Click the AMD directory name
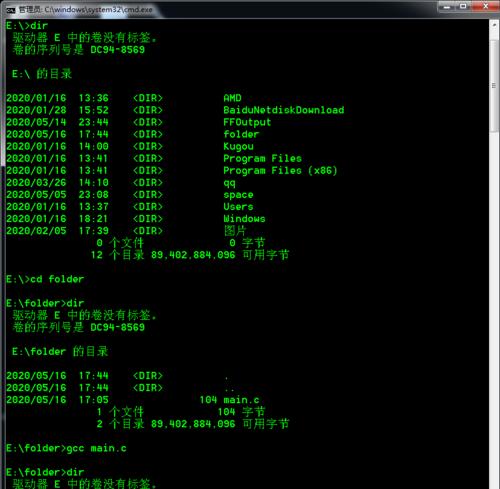The width and height of the screenshot is (500, 489). point(232,98)
